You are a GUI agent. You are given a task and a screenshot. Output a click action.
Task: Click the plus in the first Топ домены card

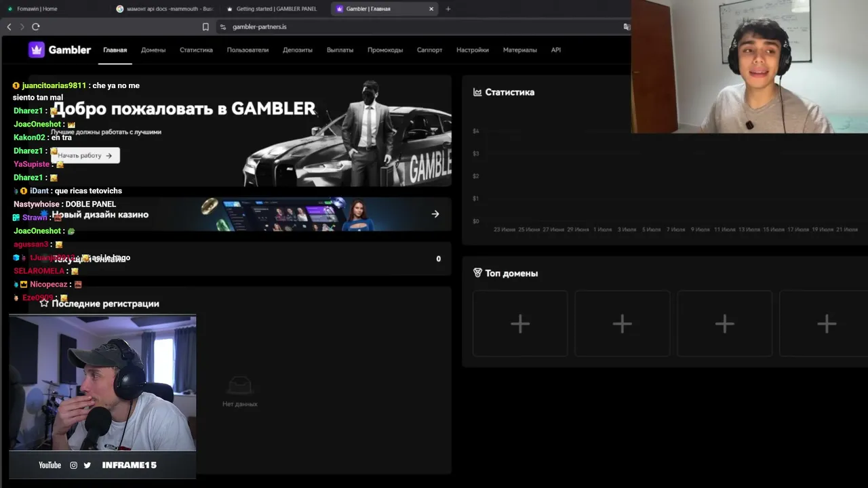pos(520,324)
